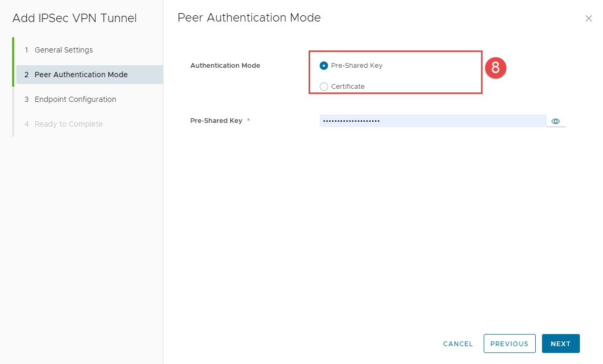The image size is (603, 364).
Task: Jump to the Endpoint Configuration step
Action: point(75,99)
